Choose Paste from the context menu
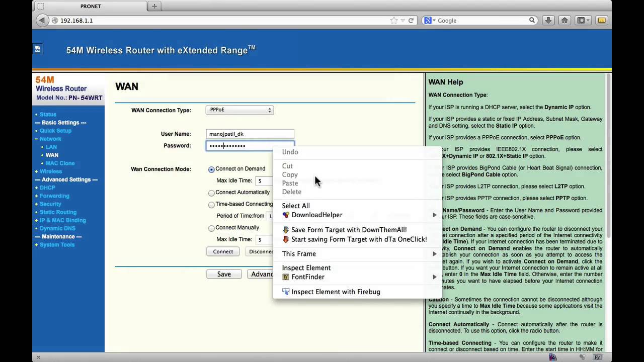The image size is (644, 362). pos(290,184)
